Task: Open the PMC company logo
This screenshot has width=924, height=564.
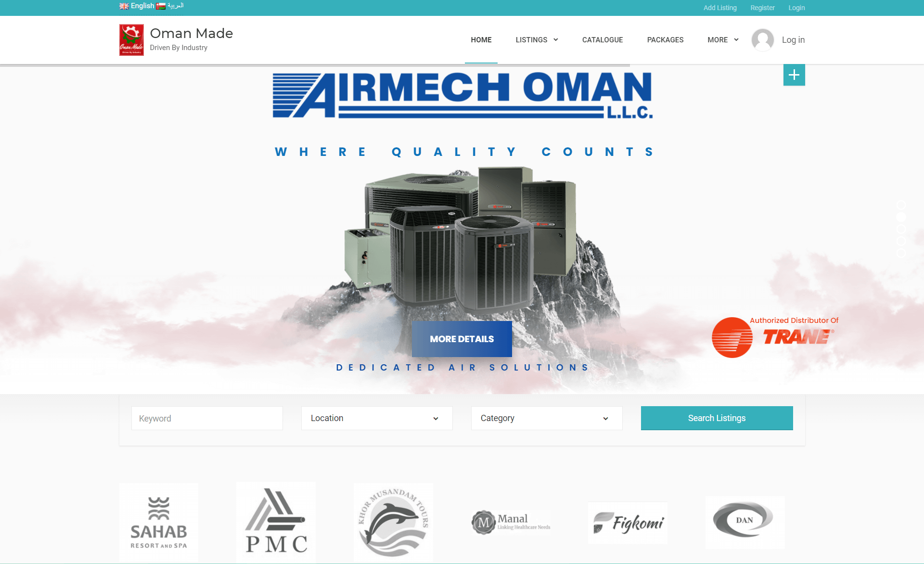Action: pyautogui.click(x=276, y=522)
